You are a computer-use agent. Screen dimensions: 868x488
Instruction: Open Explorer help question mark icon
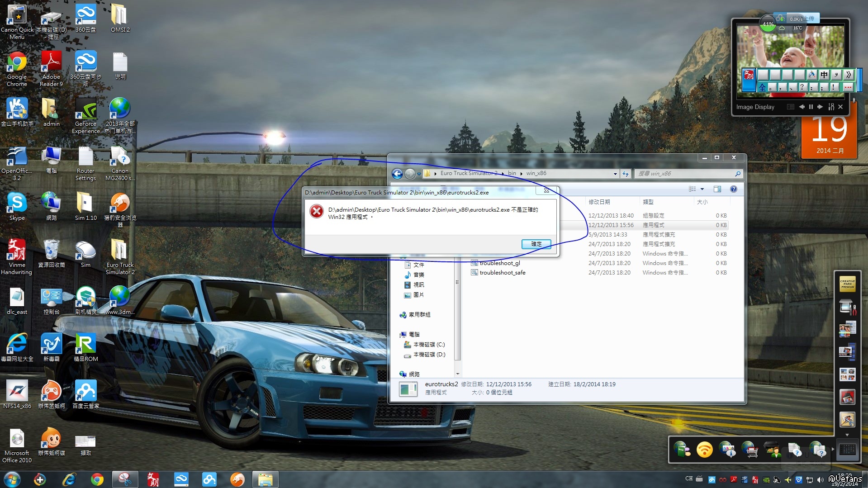coord(733,189)
